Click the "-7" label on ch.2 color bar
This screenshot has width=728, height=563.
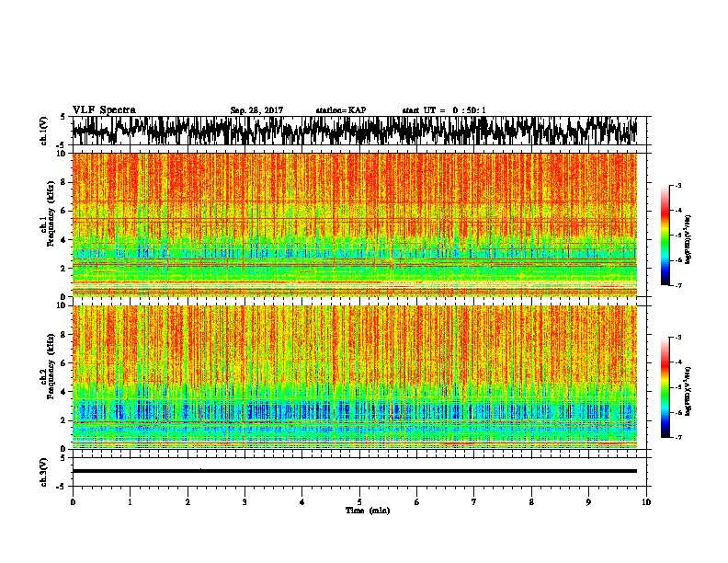[x=677, y=437]
